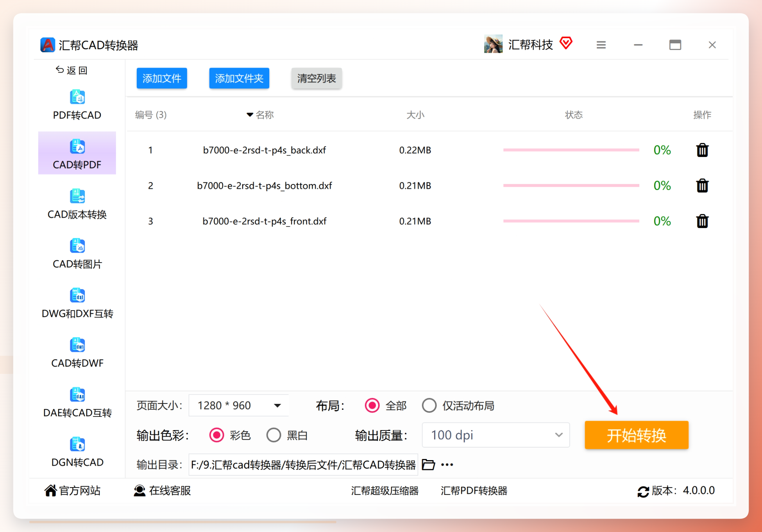Open the hamburger menu icon
This screenshot has height=532, width=762.
pyautogui.click(x=601, y=45)
